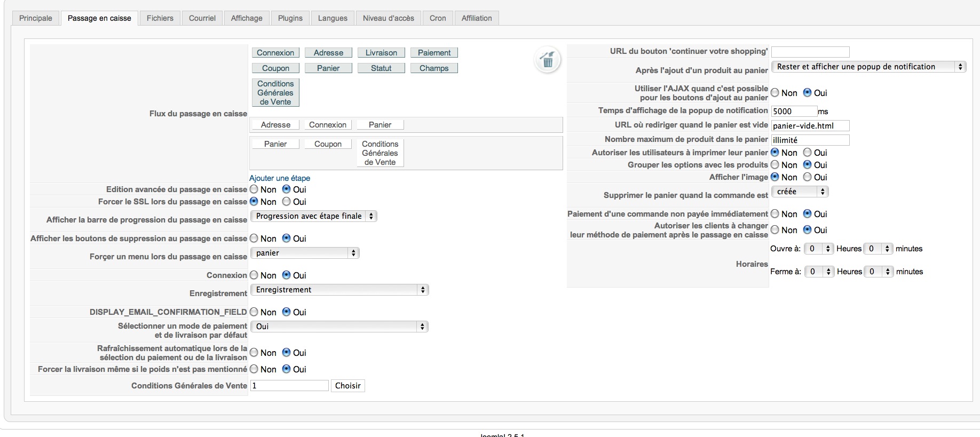Image resolution: width=980 pixels, height=437 pixels.
Task: Disable AJAX by selecting Non
Action: pyautogui.click(x=775, y=93)
